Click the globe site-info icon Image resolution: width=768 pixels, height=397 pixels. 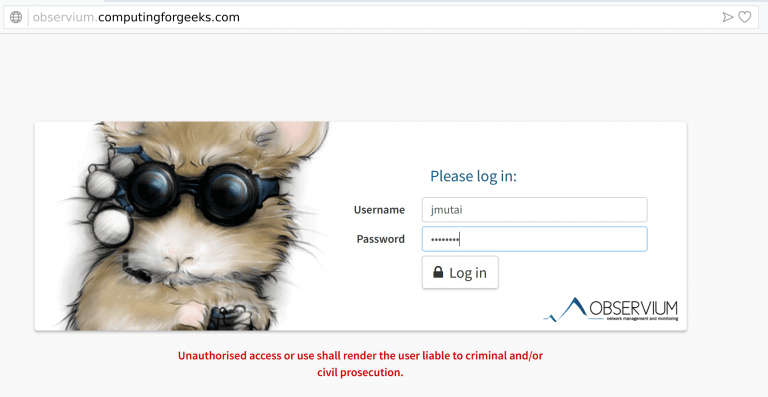[x=16, y=17]
